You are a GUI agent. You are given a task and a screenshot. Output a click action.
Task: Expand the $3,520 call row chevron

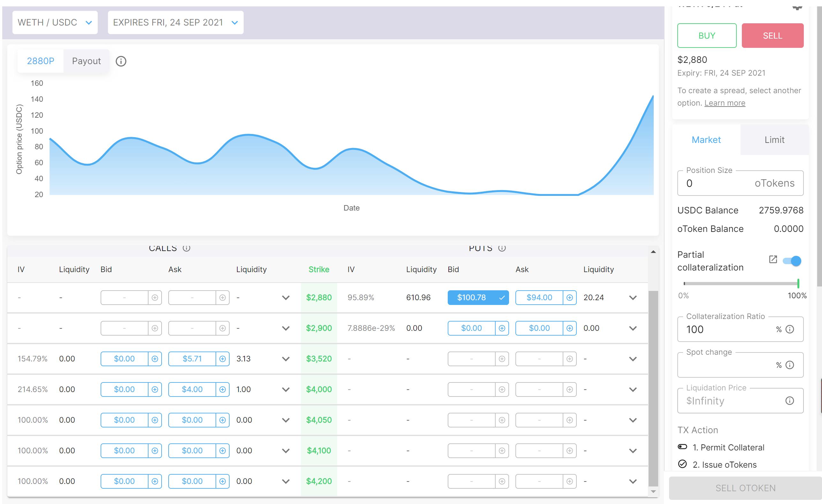pos(285,359)
